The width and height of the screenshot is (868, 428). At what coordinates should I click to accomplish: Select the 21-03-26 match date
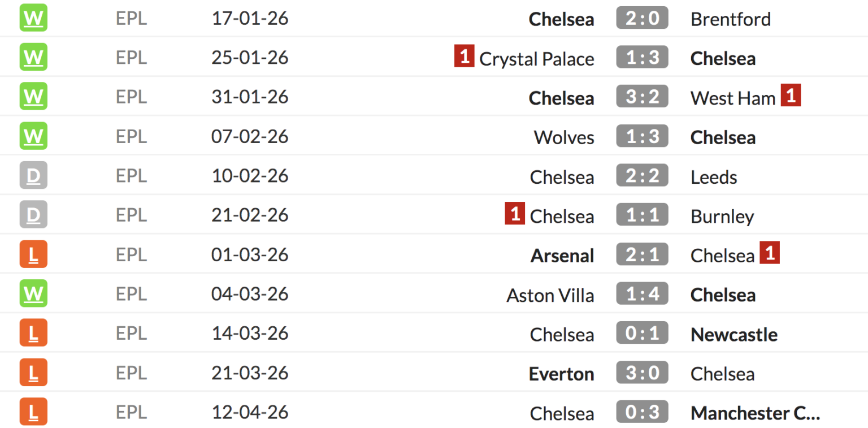pyautogui.click(x=249, y=373)
